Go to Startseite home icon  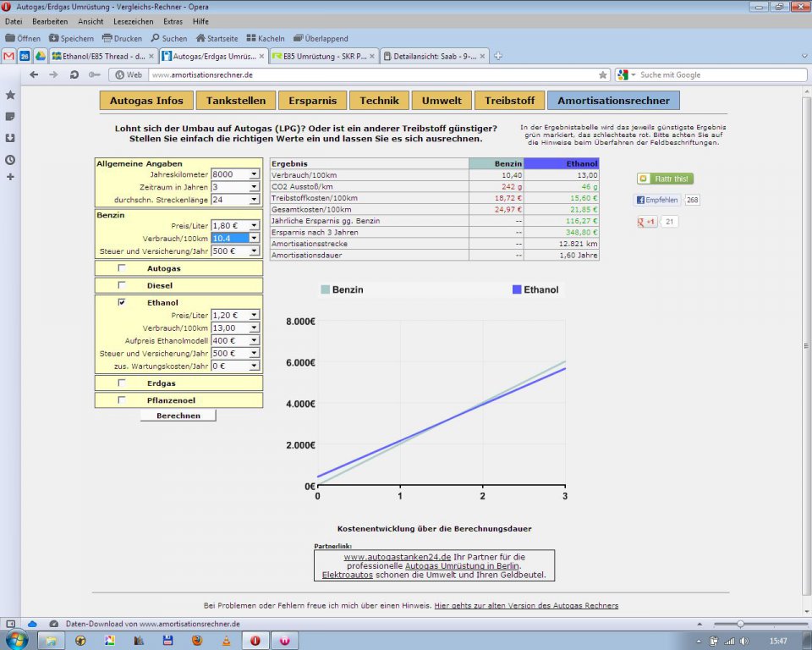200,38
